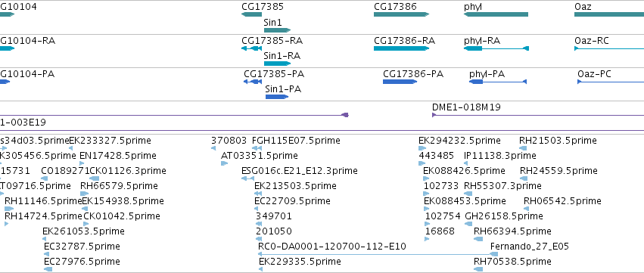Image resolution: width=644 pixels, height=273 pixels.
Task: Open the RH70538.5prime EST entry
Action: pyautogui.click(x=512, y=262)
